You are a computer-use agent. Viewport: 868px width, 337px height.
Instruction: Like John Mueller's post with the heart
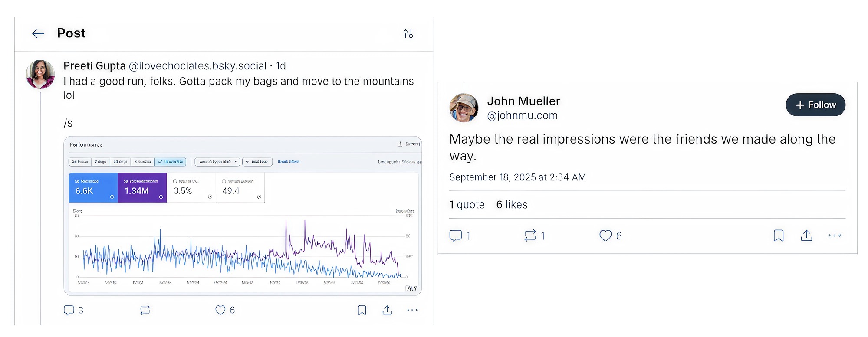pos(605,236)
